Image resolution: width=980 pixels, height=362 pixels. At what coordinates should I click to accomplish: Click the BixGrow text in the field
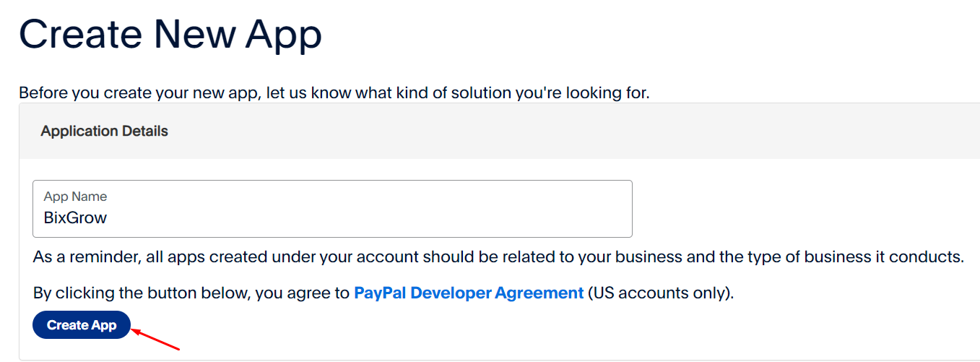pos(75,218)
